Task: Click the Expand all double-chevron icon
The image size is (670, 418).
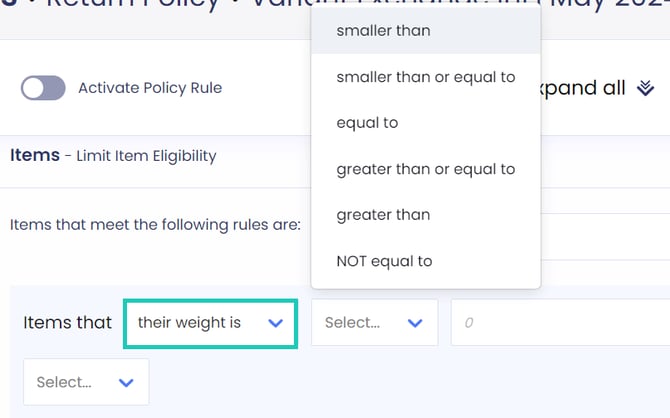Action: [x=645, y=89]
